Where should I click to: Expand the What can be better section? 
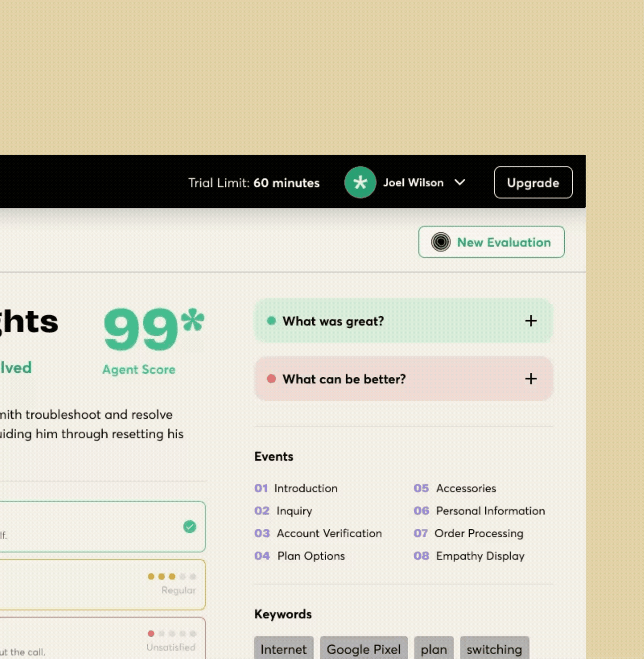pyautogui.click(x=531, y=379)
